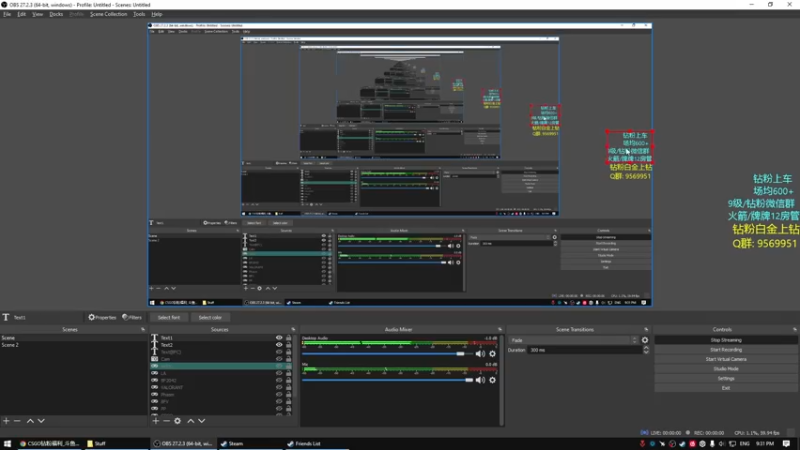
Task: Click Select font button
Action: tap(169, 317)
